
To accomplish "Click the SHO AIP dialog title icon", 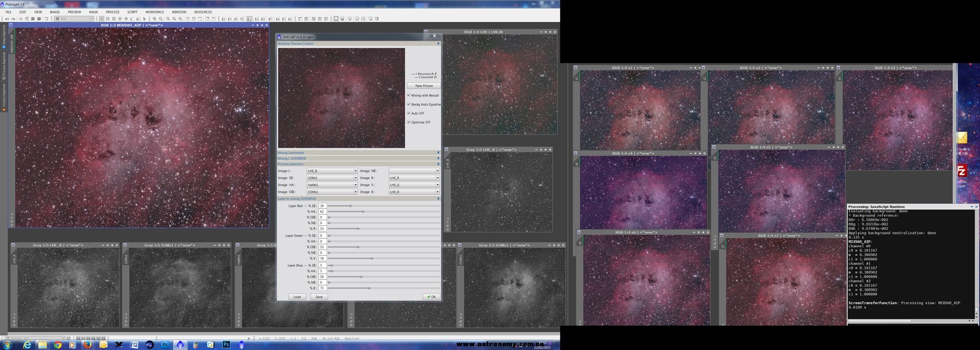I will [x=279, y=37].
